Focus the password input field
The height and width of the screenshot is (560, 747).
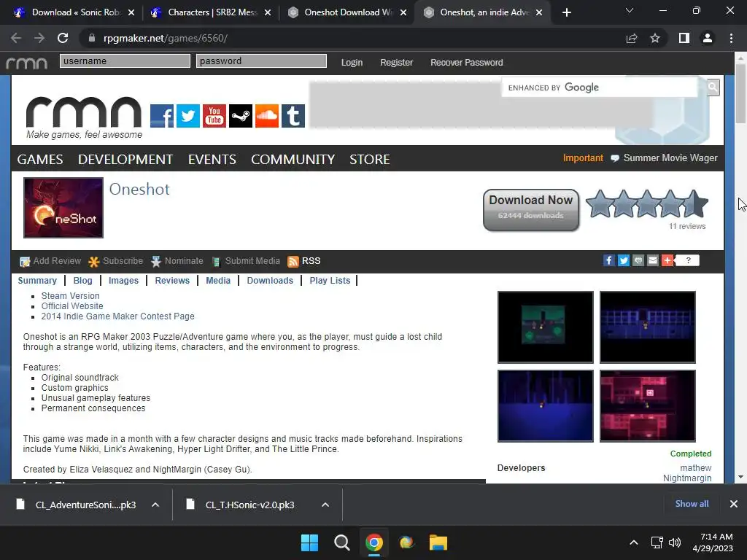pos(262,61)
